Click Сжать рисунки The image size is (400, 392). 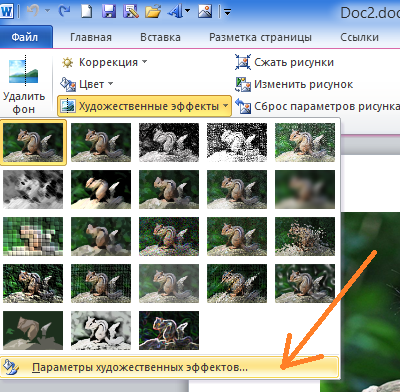coord(284,62)
